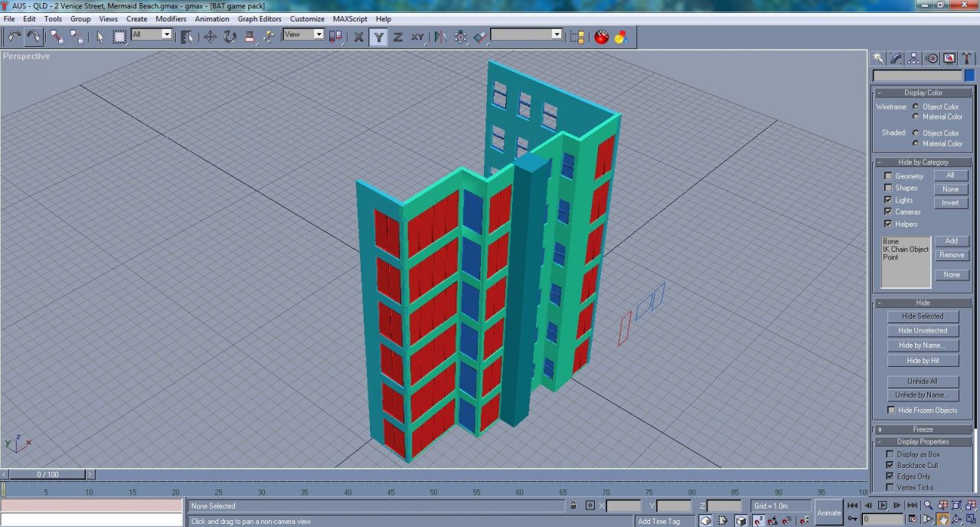Uncheck the Lights category checkbox

click(888, 200)
